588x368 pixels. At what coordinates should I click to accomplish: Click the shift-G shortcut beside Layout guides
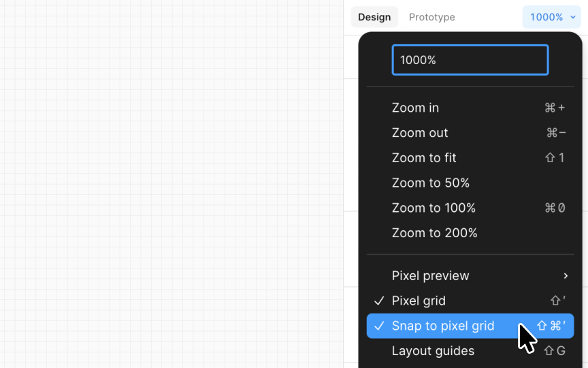coord(555,351)
